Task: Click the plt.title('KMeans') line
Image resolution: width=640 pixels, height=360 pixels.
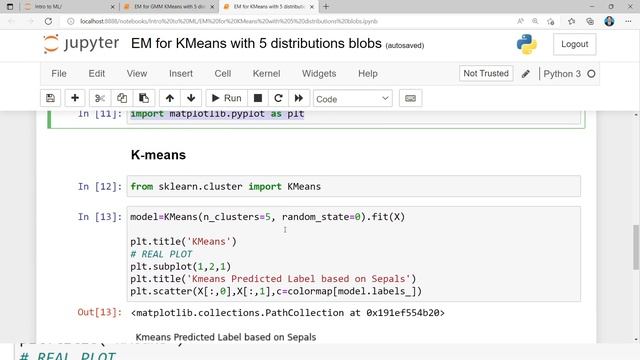Action: pos(183,242)
